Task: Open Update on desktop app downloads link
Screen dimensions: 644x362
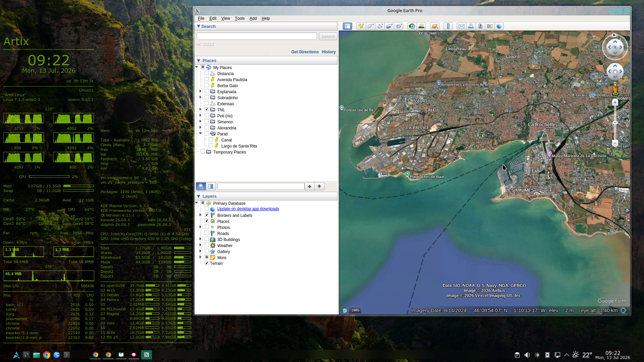Action: (x=248, y=209)
